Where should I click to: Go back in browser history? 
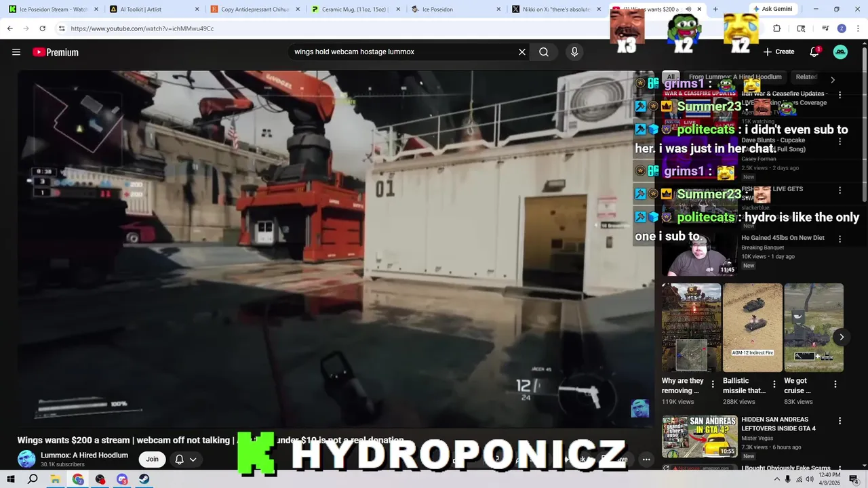(x=9, y=28)
